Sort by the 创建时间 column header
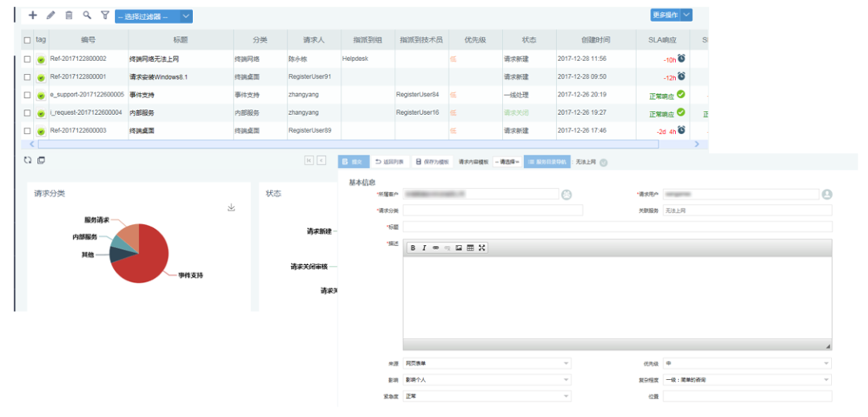The width and height of the screenshot is (868, 417). 596,40
